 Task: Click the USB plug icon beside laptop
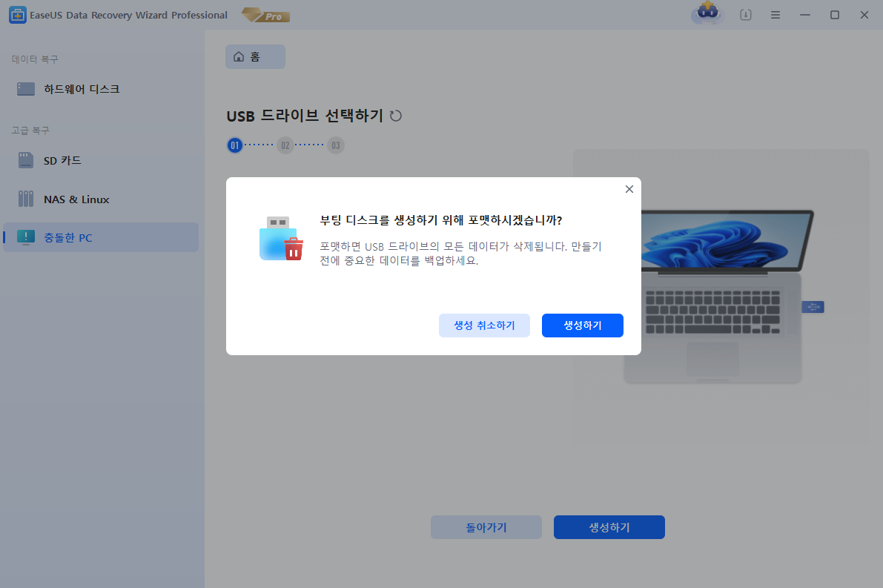(x=813, y=307)
